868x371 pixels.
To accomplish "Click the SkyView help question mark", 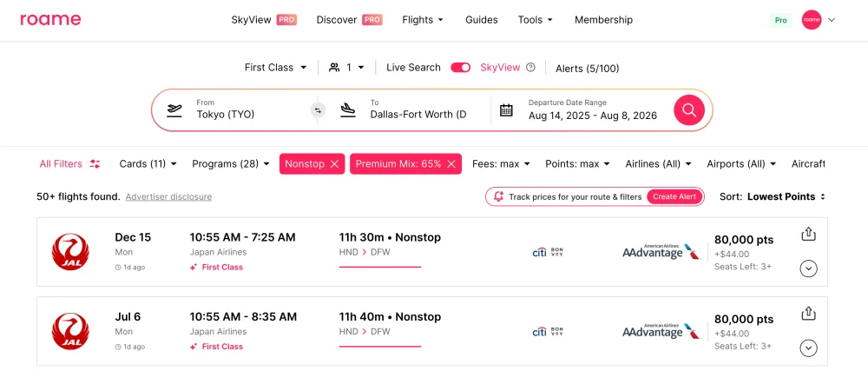I will coord(530,68).
